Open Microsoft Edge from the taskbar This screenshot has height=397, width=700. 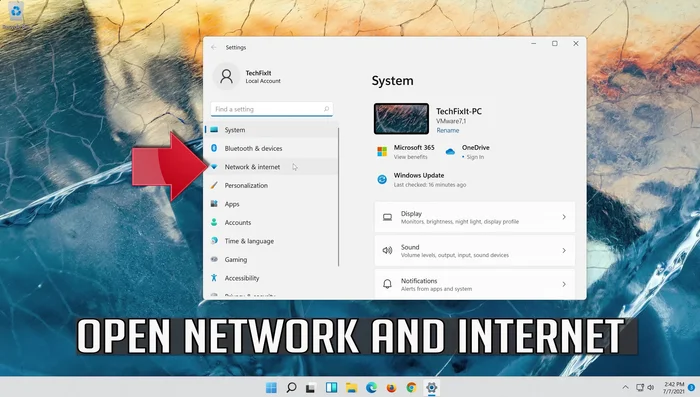click(371, 388)
